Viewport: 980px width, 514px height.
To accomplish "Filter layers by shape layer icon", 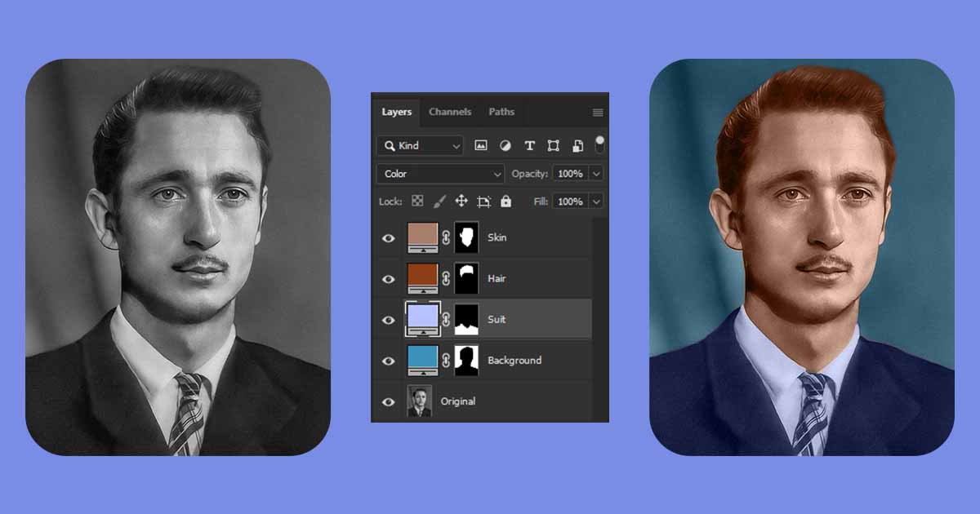I will click(x=553, y=146).
